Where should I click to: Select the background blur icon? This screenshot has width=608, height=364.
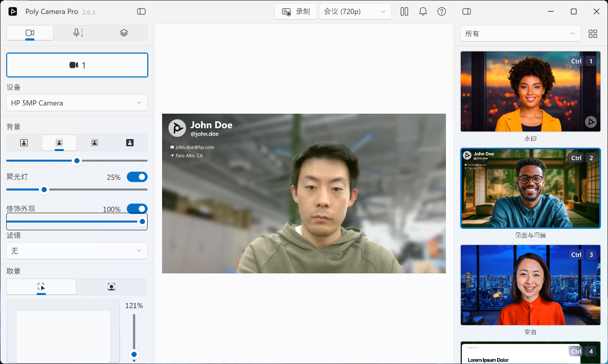59,142
